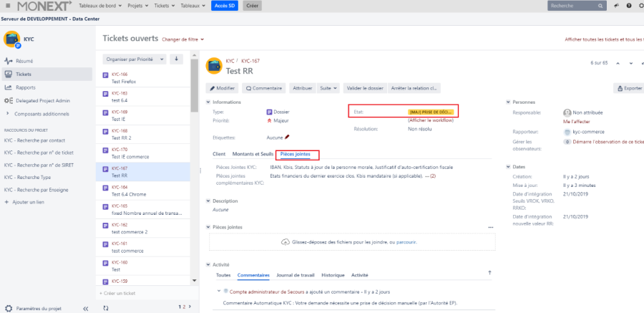The height and width of the screenshot is (313, 644).
Task: Click the help question mark icon
Action: [629, 6]
